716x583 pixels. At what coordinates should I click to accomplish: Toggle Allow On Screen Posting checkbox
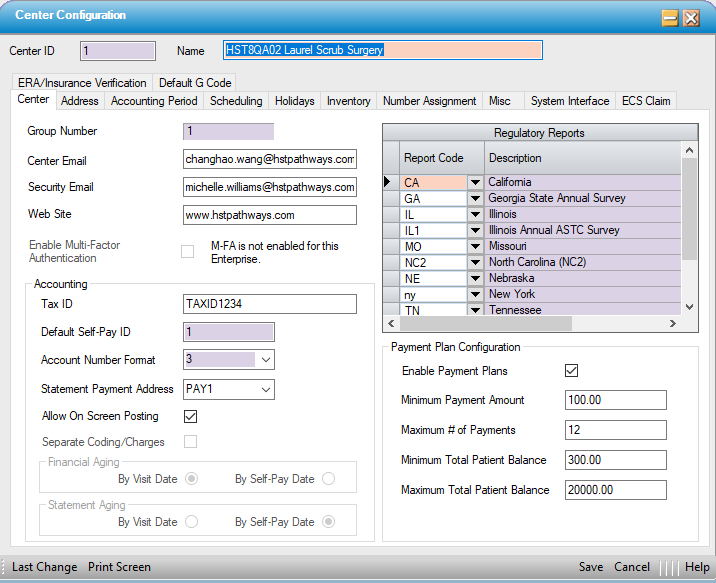point(190,416)
